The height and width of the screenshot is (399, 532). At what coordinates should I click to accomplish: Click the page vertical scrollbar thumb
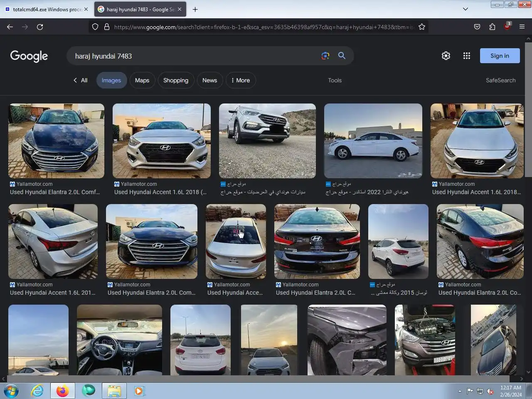[528, 109]
